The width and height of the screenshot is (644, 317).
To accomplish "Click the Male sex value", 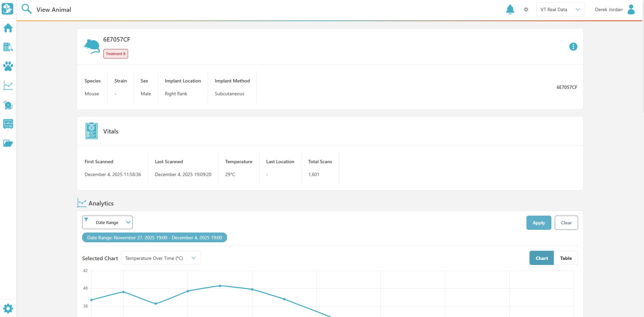I will click(x=146, y=94).
